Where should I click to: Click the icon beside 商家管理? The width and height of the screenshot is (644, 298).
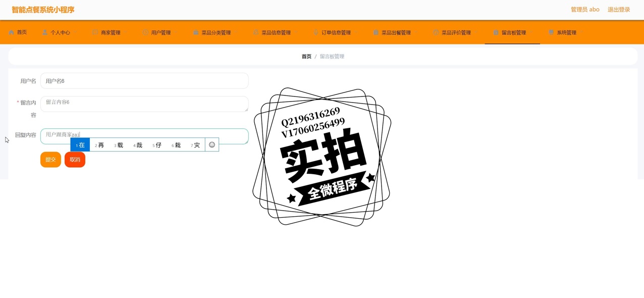click(x=95, y=32)
